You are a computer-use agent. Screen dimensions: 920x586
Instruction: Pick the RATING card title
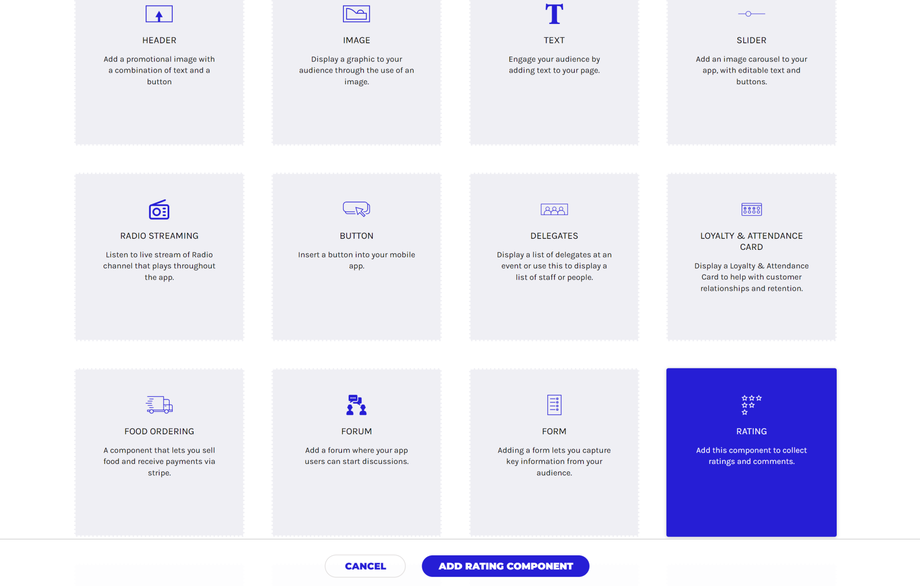click(751, 431)
